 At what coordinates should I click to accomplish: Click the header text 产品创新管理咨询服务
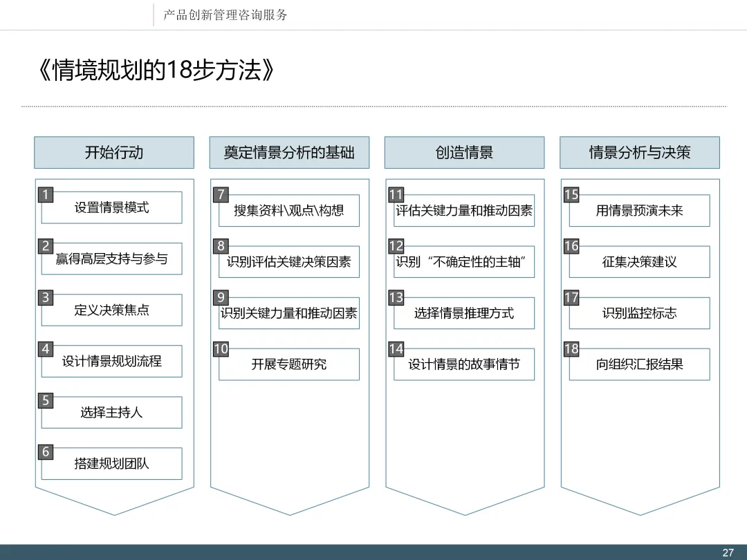[225, 15]
